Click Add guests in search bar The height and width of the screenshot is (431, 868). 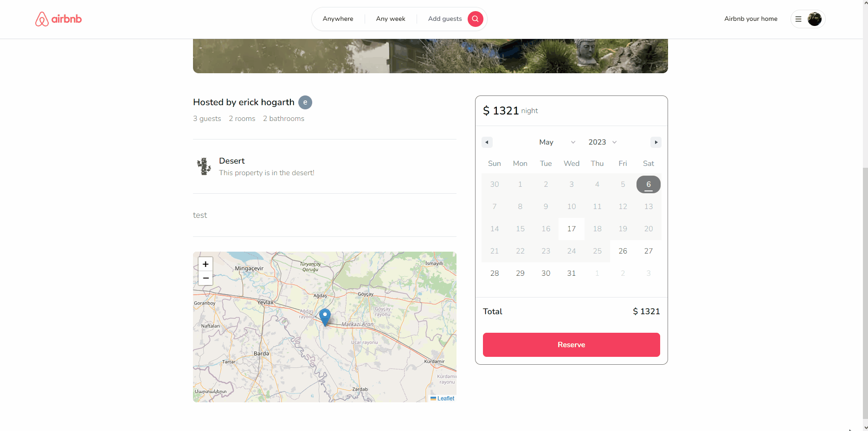[444, 19]
